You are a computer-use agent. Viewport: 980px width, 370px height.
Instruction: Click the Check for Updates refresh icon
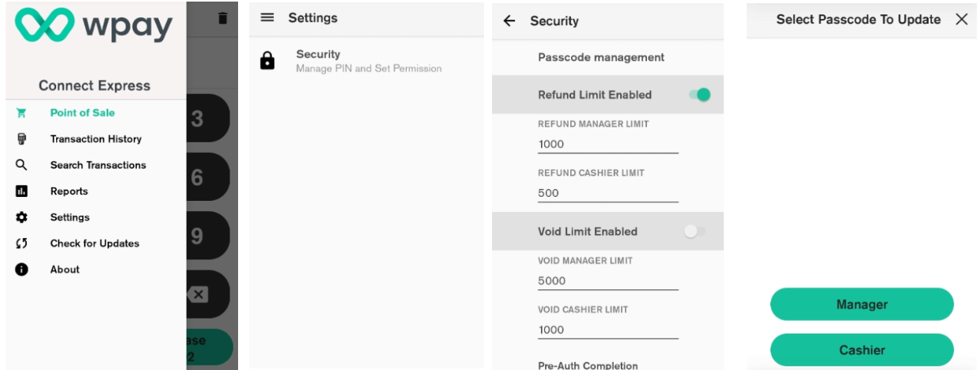tap(22, 244)
